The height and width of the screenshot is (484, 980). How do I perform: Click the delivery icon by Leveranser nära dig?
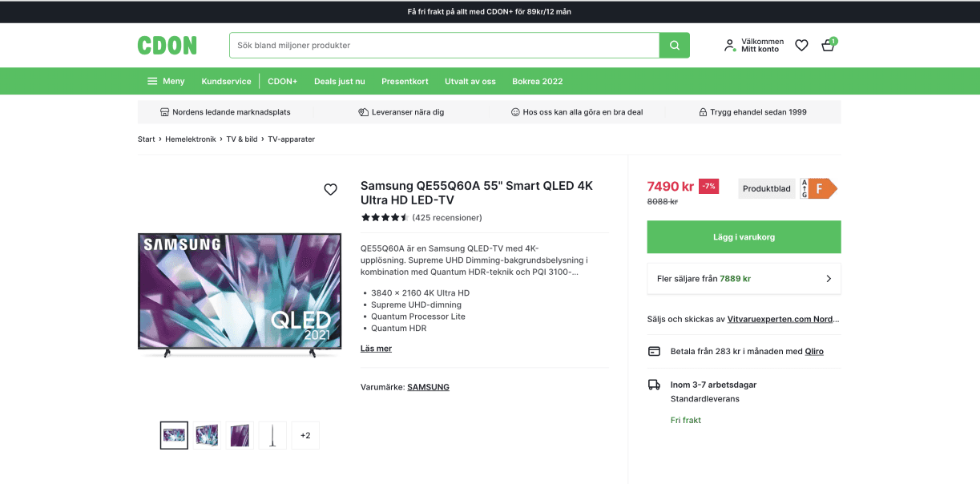pos(363,112)
